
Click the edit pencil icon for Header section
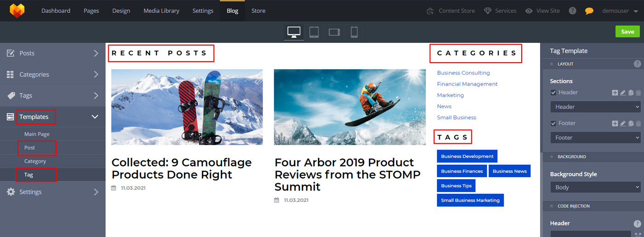point(623,92)
